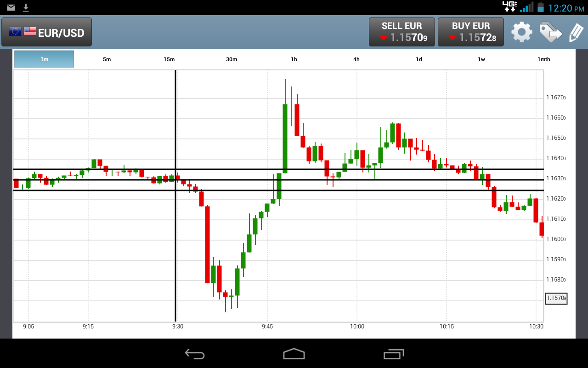588x368 pixels.
Task: Go to Android home screen
Action: [x=294, y=354]
